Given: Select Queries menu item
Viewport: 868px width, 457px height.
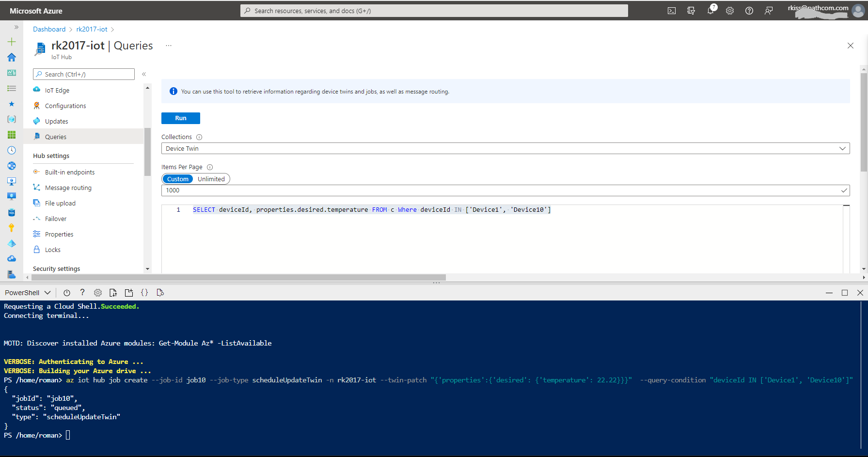Looking at the screenshot, I should [x=83, y=137].
